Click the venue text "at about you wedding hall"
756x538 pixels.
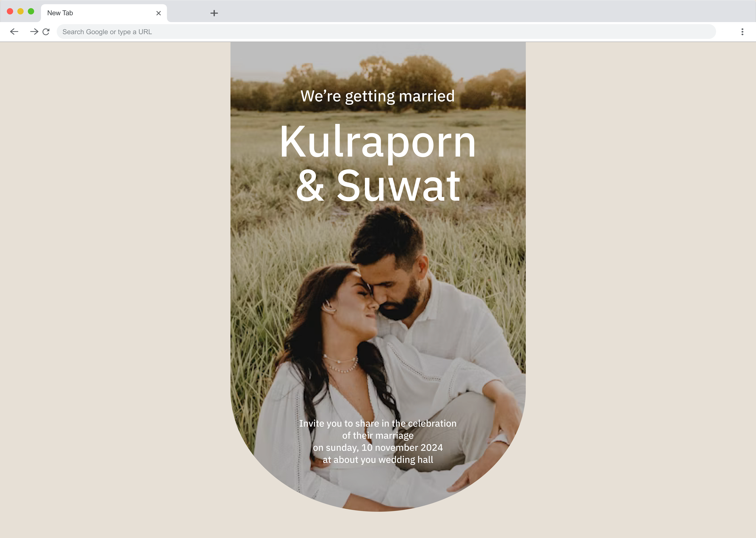378,460
